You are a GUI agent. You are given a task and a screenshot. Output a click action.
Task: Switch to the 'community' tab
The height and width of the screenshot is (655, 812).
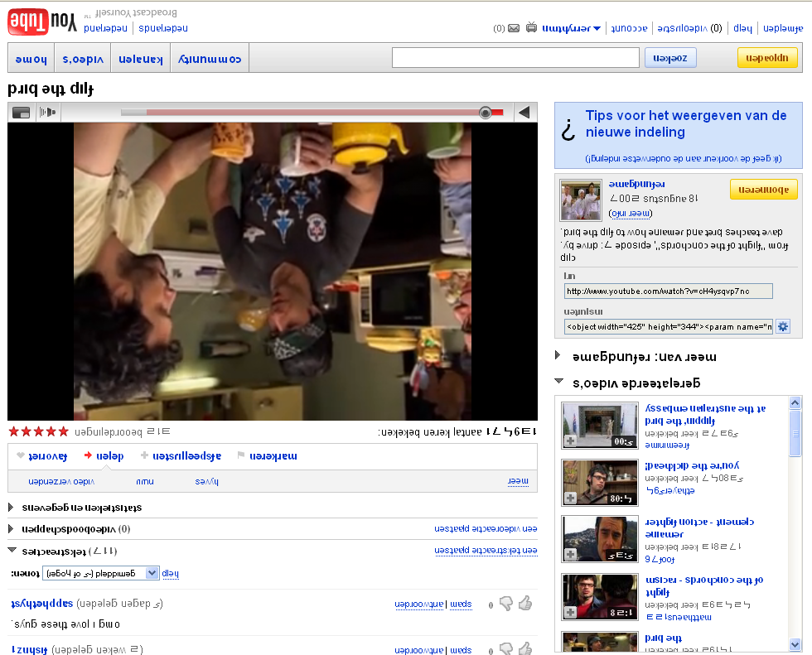coord(210,59)
